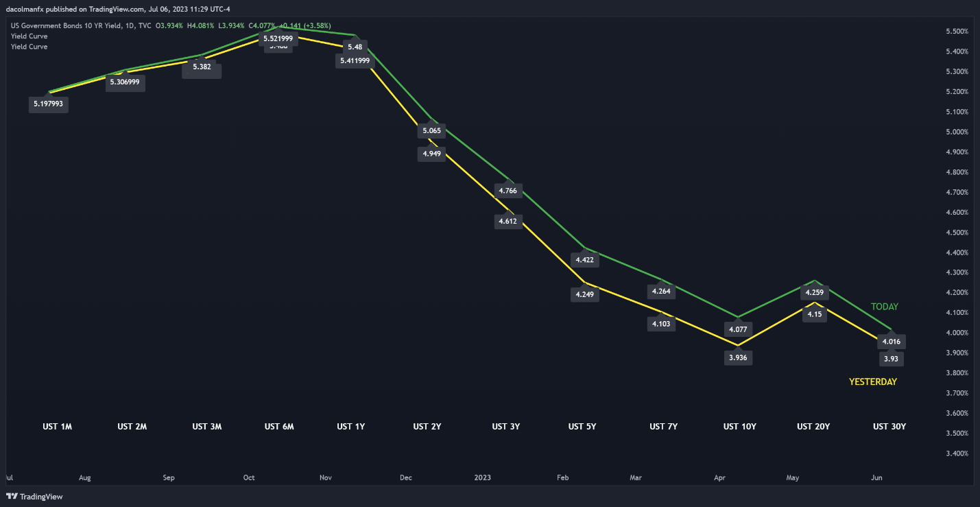Viewport: 980px width, 507px height.
Task: Click the TradingView logo icon
Action: 12,496
